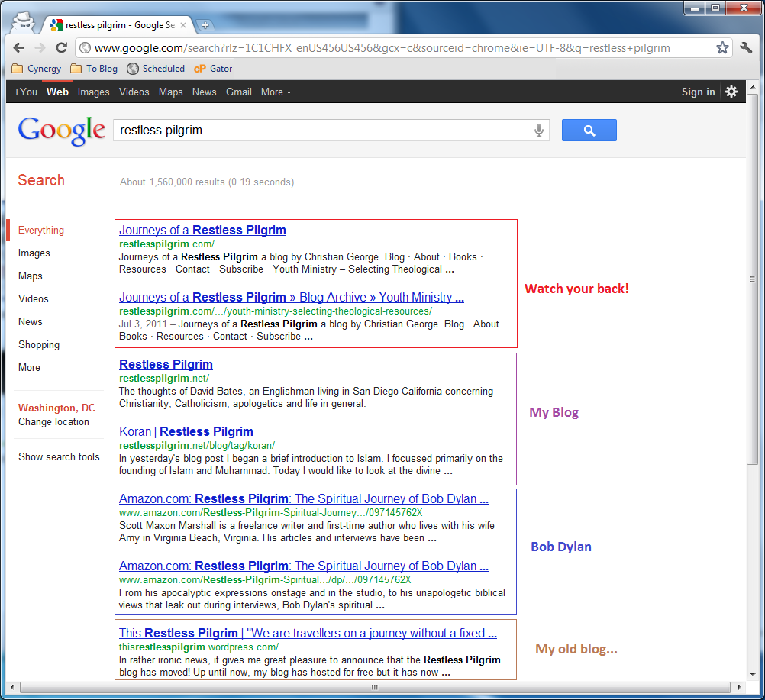Switch to News in the Google top bar
The image size is (765, 700).
tap(204, 92)
